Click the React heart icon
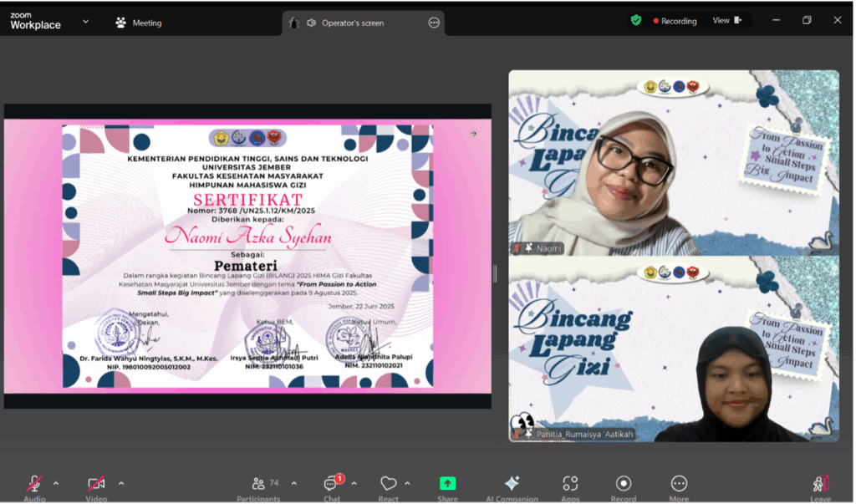 click(388, 484)
